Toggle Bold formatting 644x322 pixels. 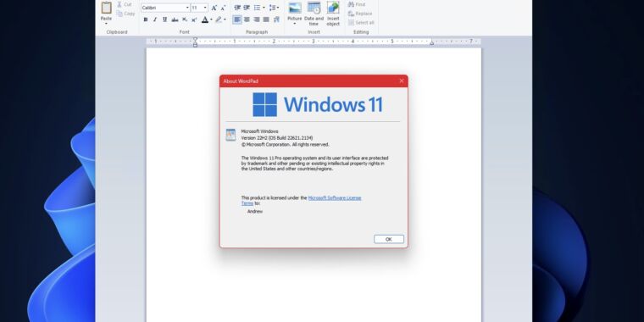pyautogui.click(x=146, y=19)
